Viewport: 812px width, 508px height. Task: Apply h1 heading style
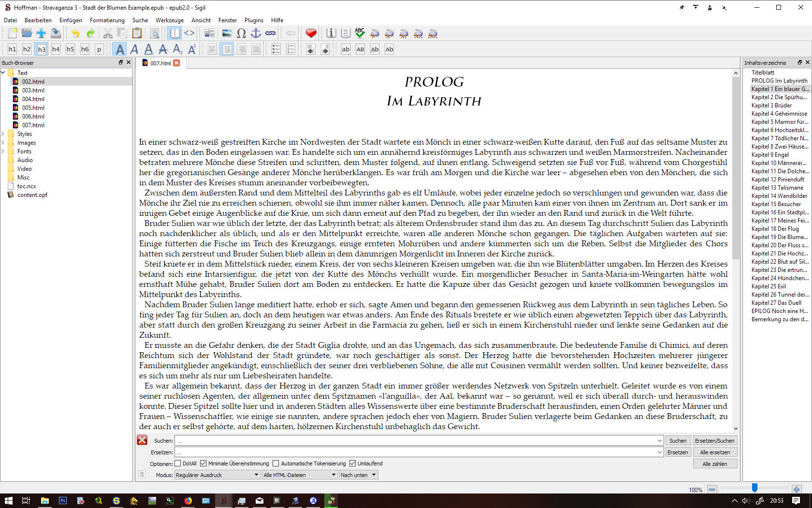pyautogui.click(x=13, y=49)
